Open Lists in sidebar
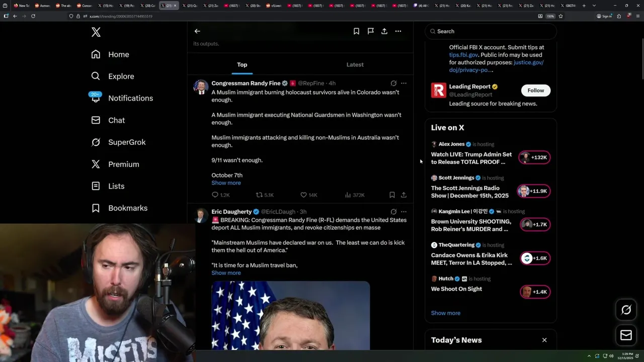 coord(108,186)
